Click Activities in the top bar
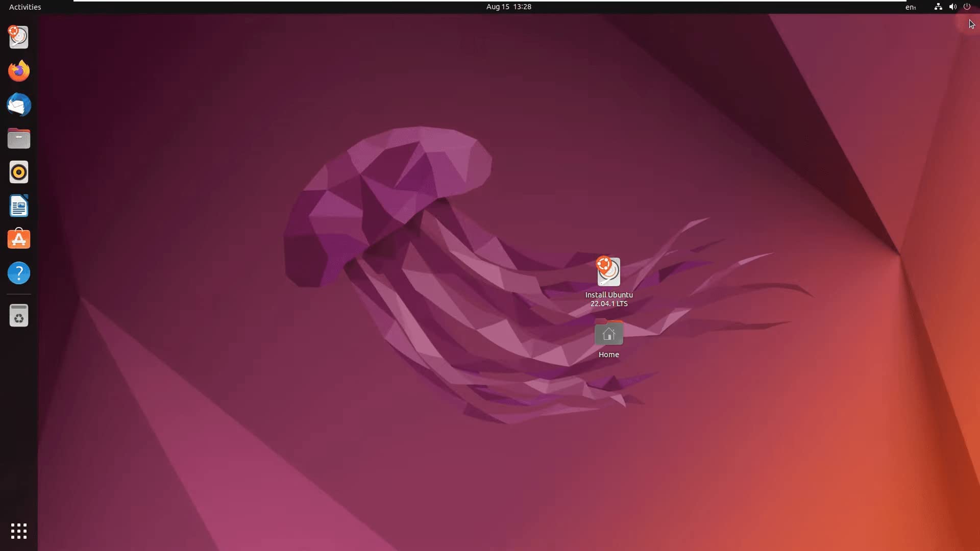This screenshot has height=551, width=980. [x=25, y=7]
